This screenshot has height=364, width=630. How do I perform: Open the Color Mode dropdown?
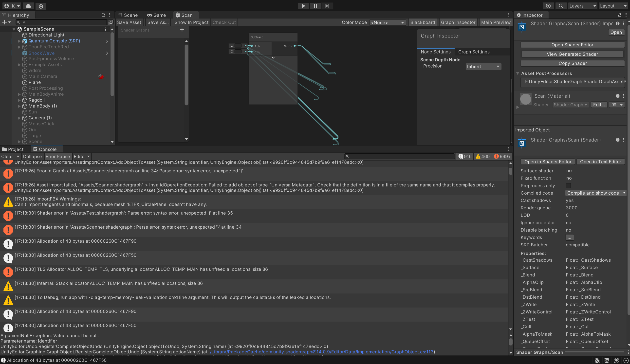tap(387, 22)
